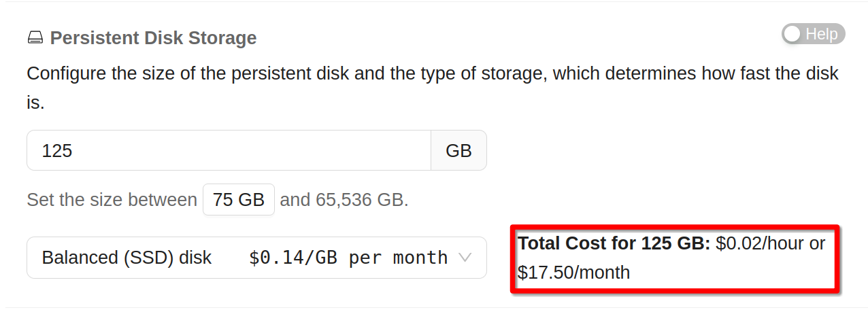868x312 pixels.
Task: Toggle the Help switch on
Action: pos(813,34)
